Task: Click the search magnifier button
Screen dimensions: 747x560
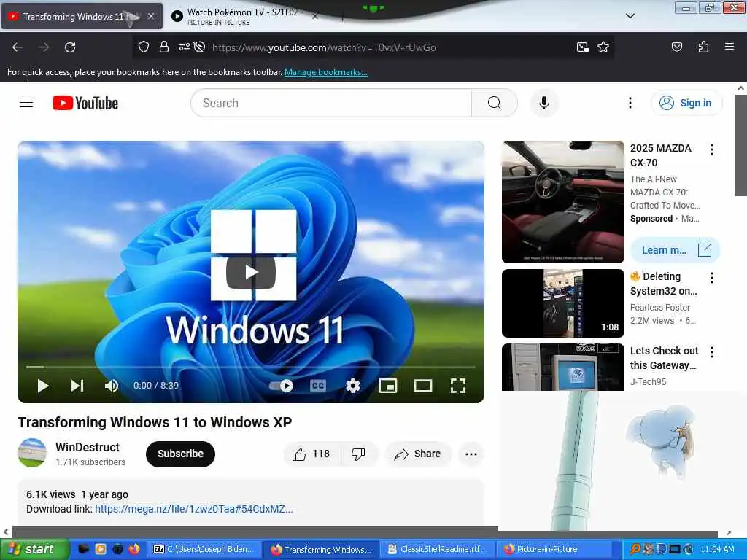Action: pos(495,103)
